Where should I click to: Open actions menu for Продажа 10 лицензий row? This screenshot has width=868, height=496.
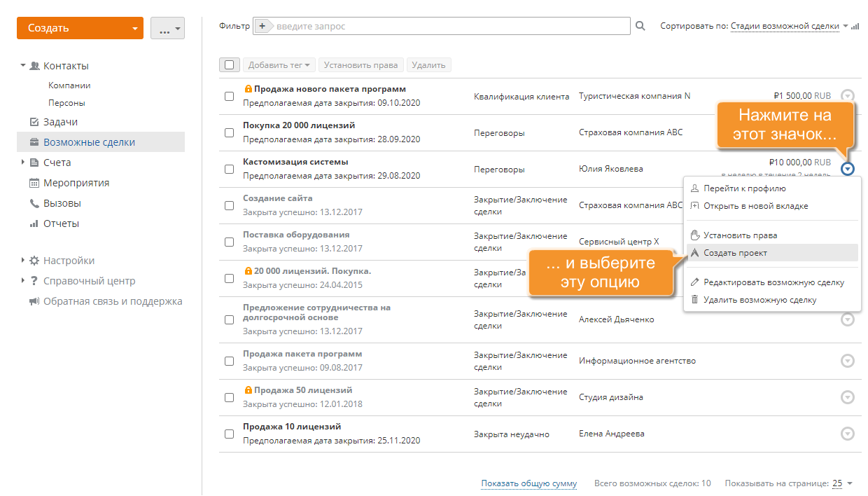848,434
